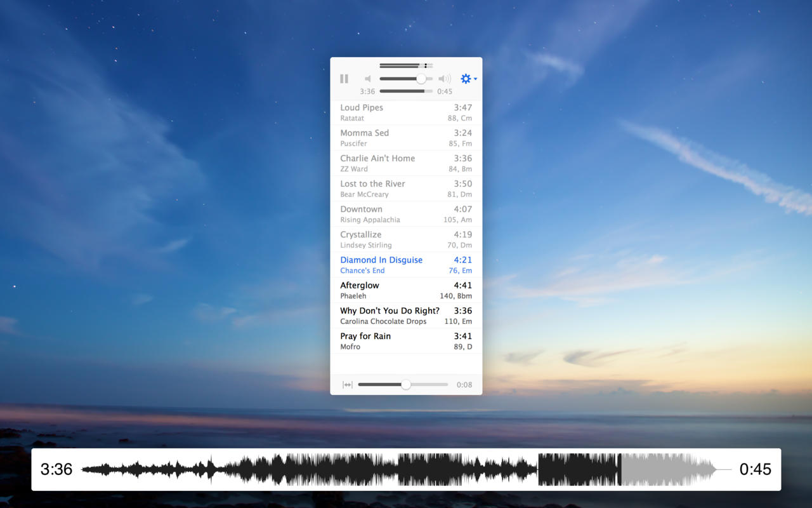Select the Charlie Ain't Home track

(x=406, y=163)
